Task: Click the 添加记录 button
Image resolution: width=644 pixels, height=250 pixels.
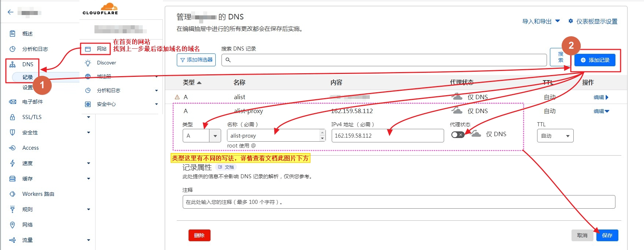Action: [x=595, y=60]
